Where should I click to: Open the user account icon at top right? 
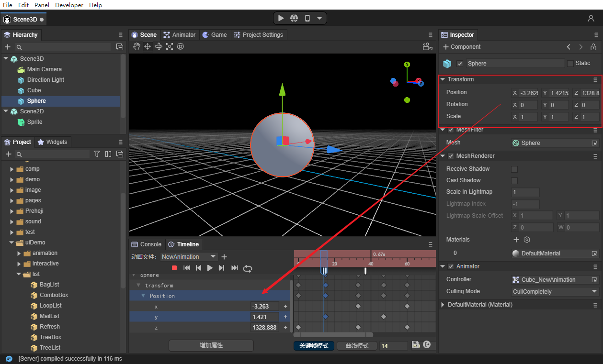[x=591, y=18]
